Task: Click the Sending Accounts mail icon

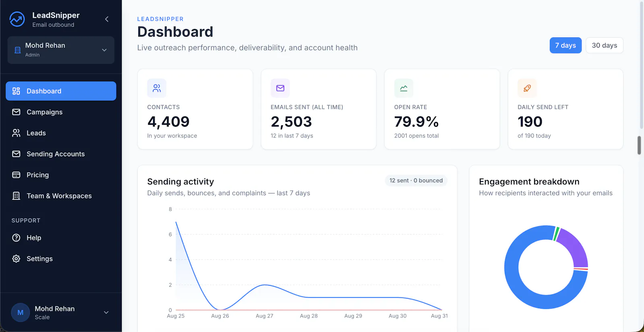Action: pos(16,154)
